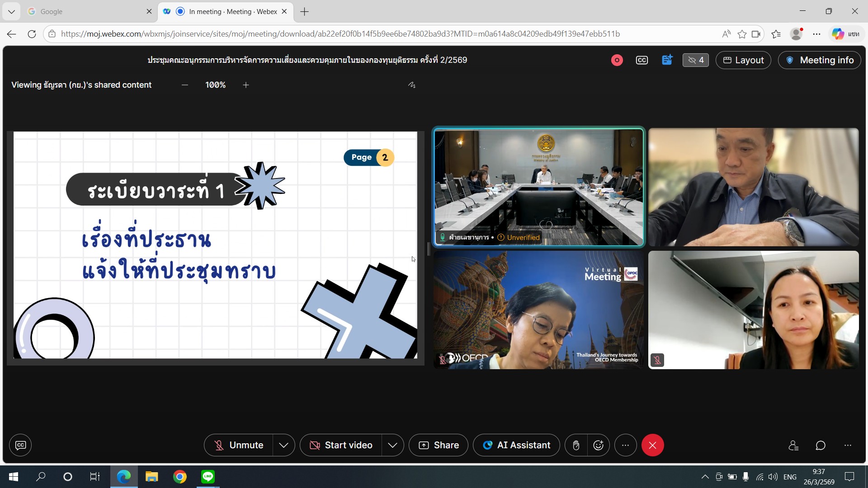Raise hand using the hand icon

576,445
